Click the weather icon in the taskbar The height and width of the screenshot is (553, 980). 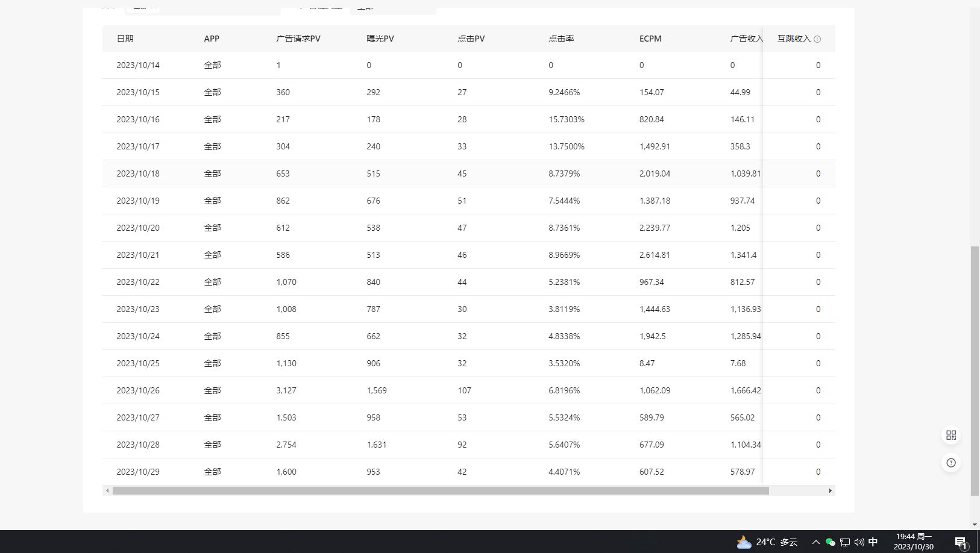pos(744,542)
